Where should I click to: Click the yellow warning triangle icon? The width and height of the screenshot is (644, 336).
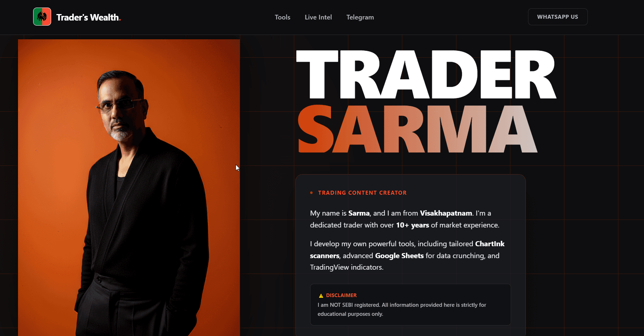coord(321,296)
